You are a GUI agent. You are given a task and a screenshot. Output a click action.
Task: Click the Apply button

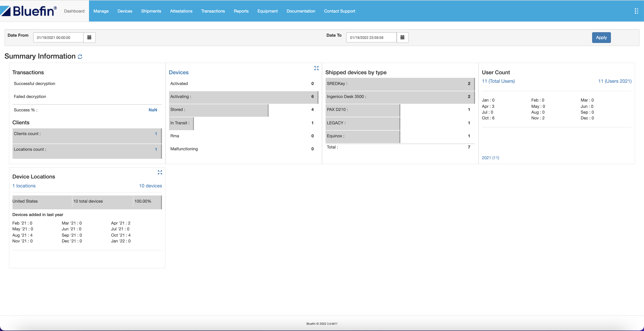601,38
